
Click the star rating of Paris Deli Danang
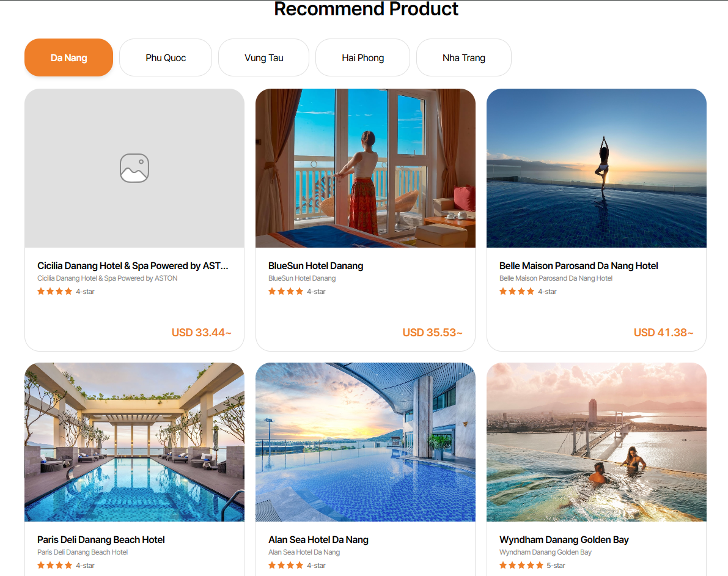pyautogui.click(x=55, y=566)
